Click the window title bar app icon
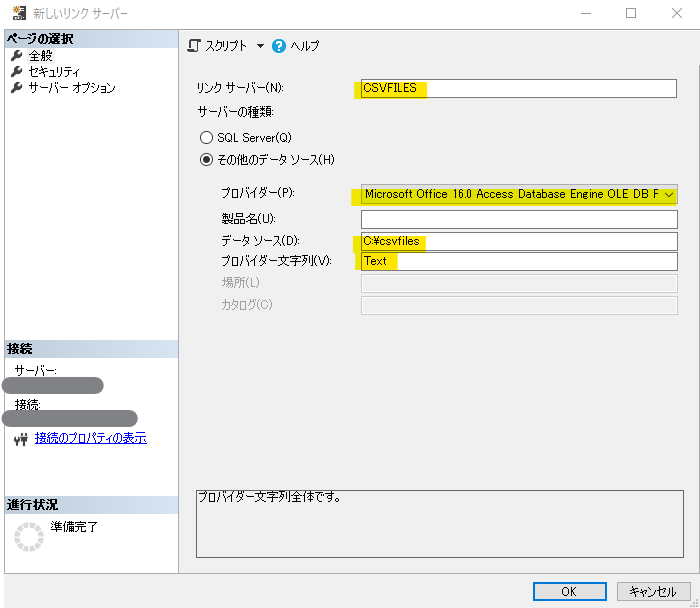 [x=17, y=14]
